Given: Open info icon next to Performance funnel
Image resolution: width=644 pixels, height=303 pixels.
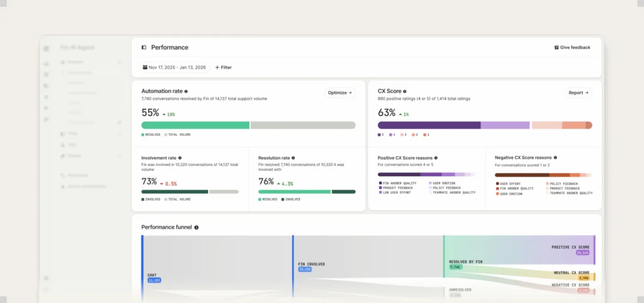Looking at the screenshot, I should [196, 228].
